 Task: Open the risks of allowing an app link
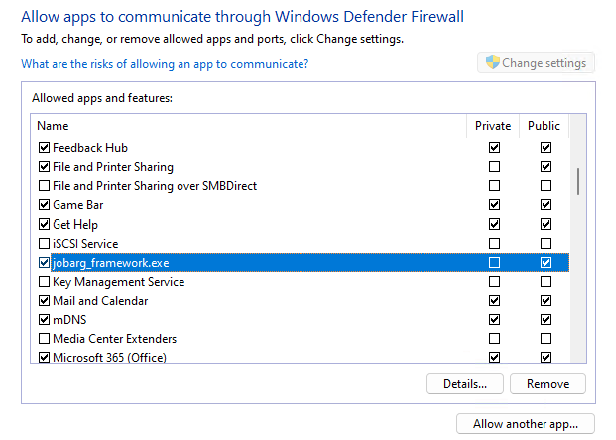[x=165, y=64]
